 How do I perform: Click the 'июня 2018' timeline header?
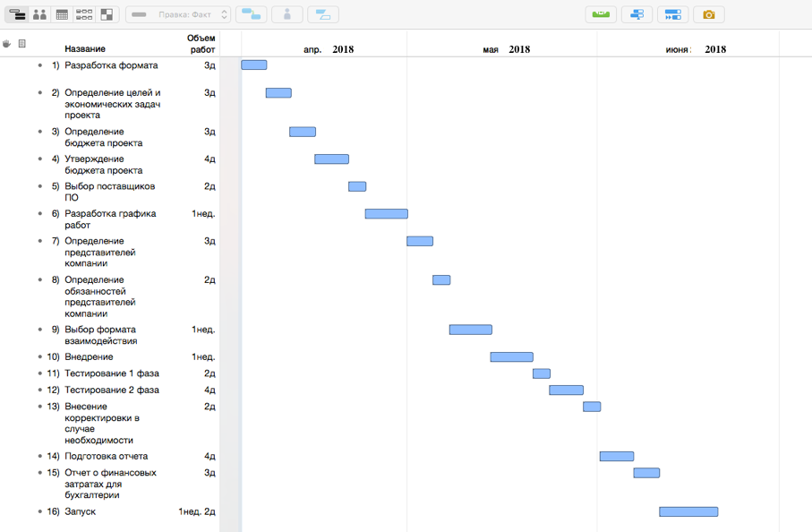click(x=696, y=49)
